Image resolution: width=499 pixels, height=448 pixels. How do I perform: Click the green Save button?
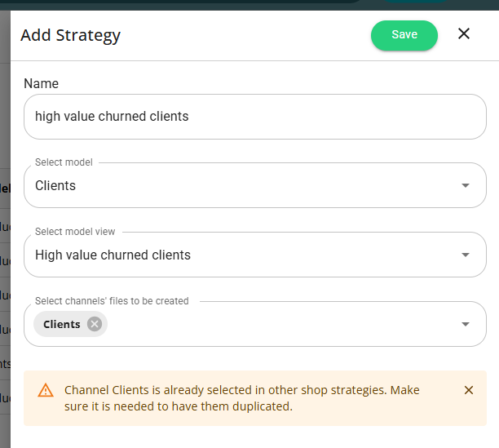404,35
